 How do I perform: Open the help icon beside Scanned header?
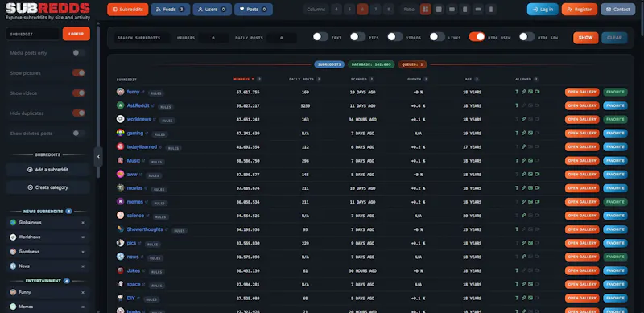371,80
